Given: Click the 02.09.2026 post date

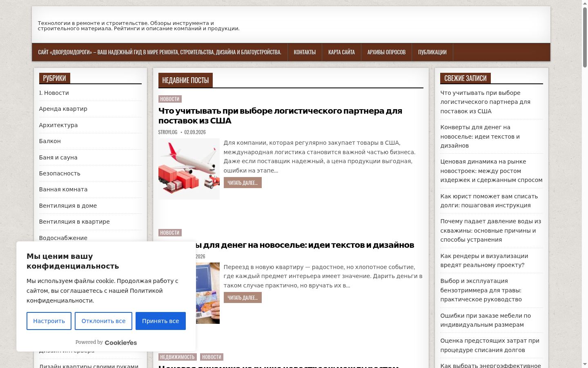Looking at the screenshot, I should 195,132.
